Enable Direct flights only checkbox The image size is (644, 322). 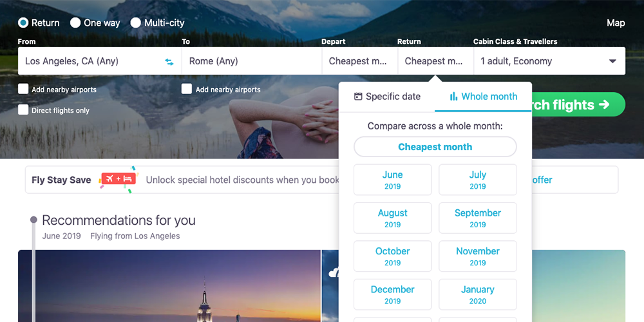point(23,109)
